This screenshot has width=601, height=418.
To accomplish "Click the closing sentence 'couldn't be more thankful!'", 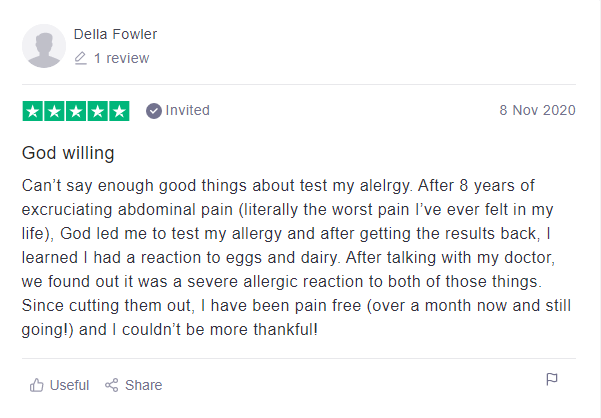I will [x=220, y=329].
